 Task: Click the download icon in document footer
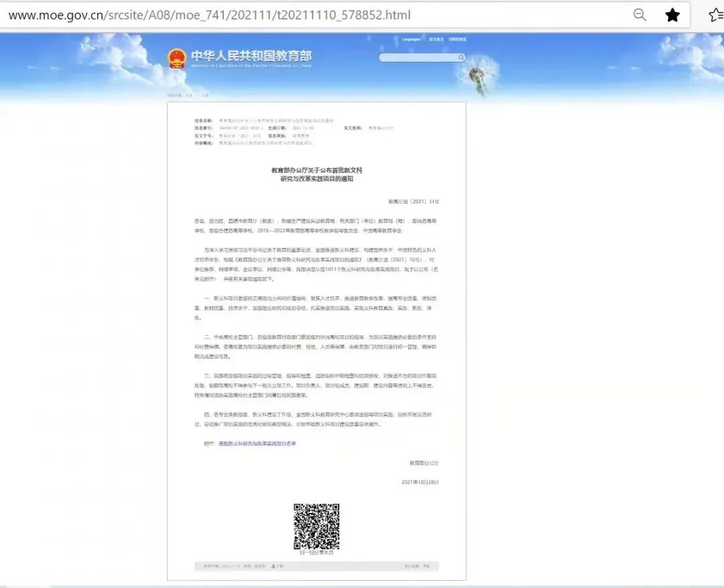click(274, 567)
